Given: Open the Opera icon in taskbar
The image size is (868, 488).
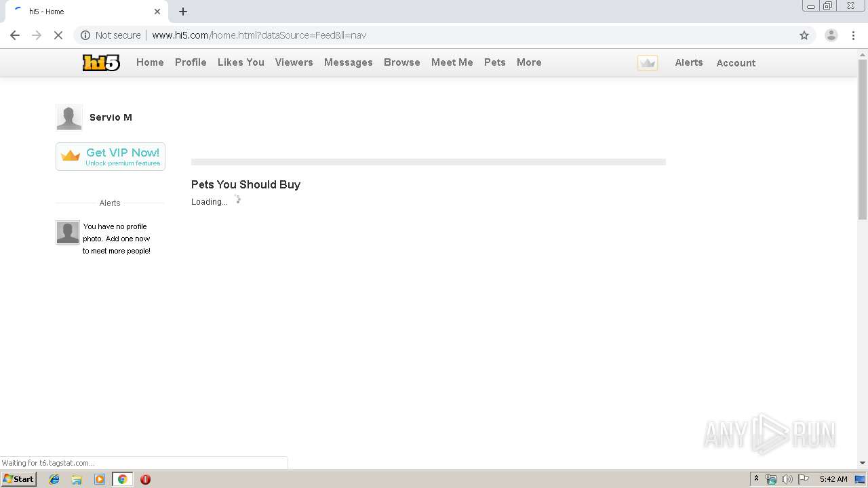Looking at the screenshot, I should pos(145,479).
